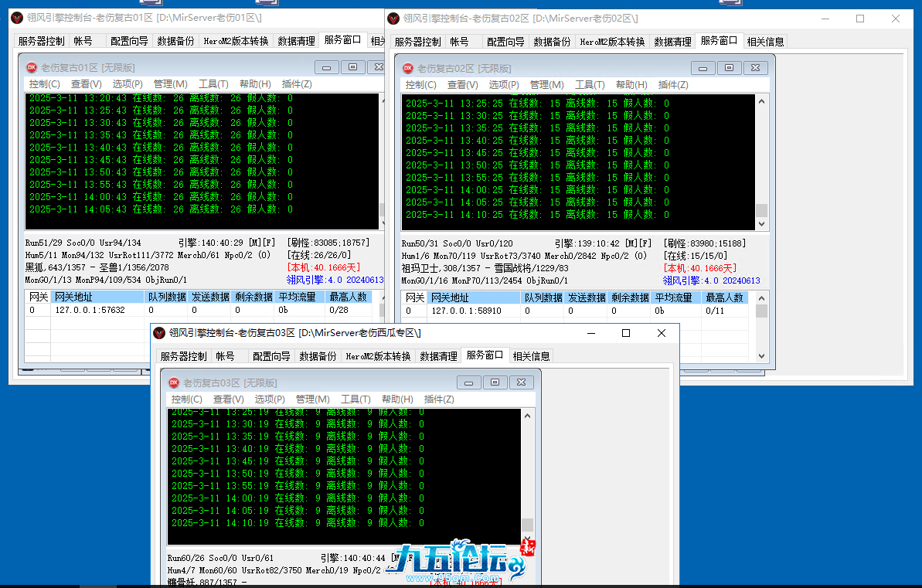Screen dimensions: 922x588
Task: Open 数据清理 tab in 01区 window
Action: 296,41
